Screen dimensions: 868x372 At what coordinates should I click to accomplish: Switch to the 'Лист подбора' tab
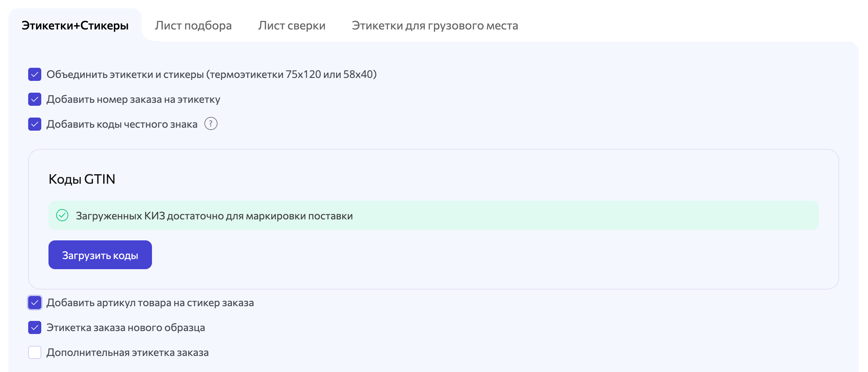click(x=193, y=25)
